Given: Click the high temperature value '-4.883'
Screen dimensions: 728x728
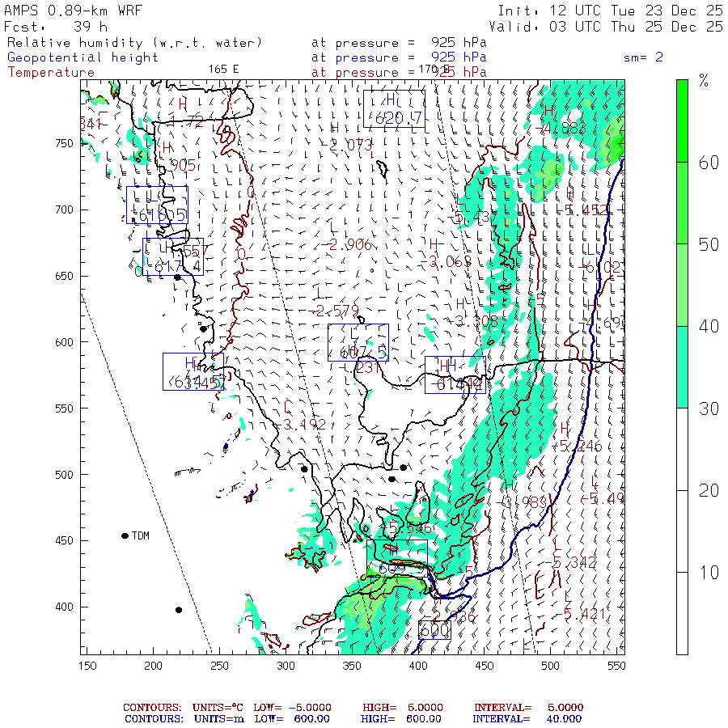Looking at the screenshot, I should pos(561,128).
